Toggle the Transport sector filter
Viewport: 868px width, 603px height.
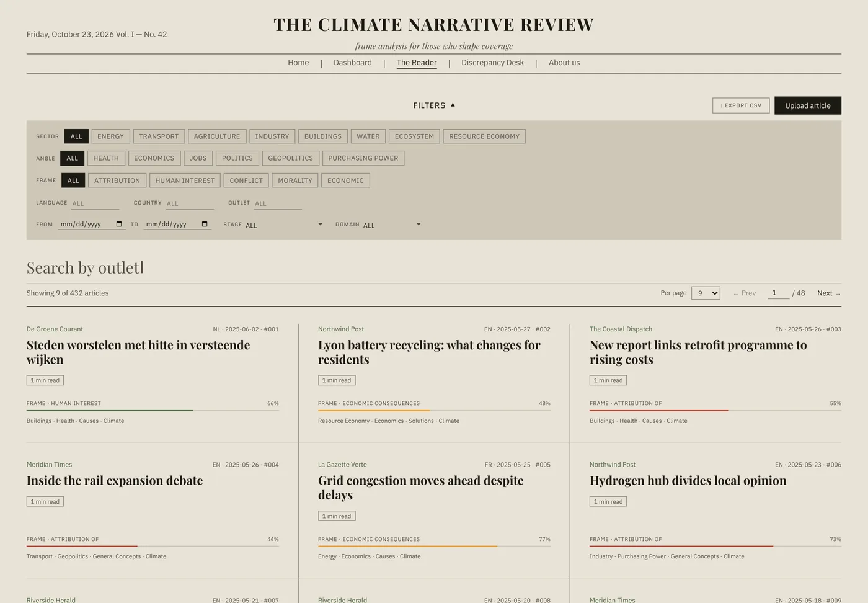(159, 136)
